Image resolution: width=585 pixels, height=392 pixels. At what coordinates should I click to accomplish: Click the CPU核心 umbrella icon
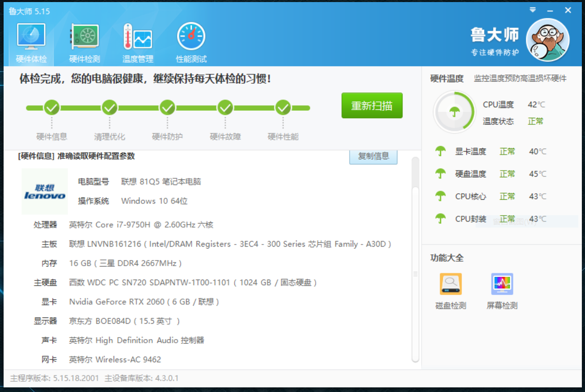[441, 196]
